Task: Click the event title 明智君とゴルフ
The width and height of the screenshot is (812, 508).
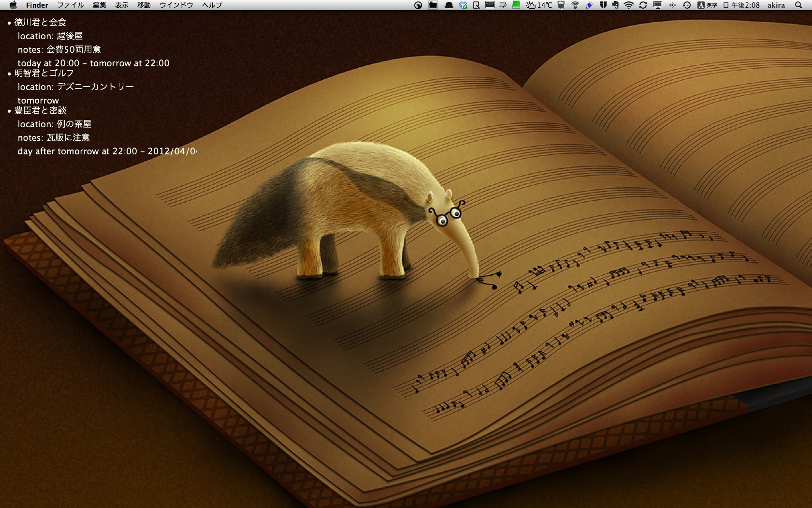Action: [44, 73]
